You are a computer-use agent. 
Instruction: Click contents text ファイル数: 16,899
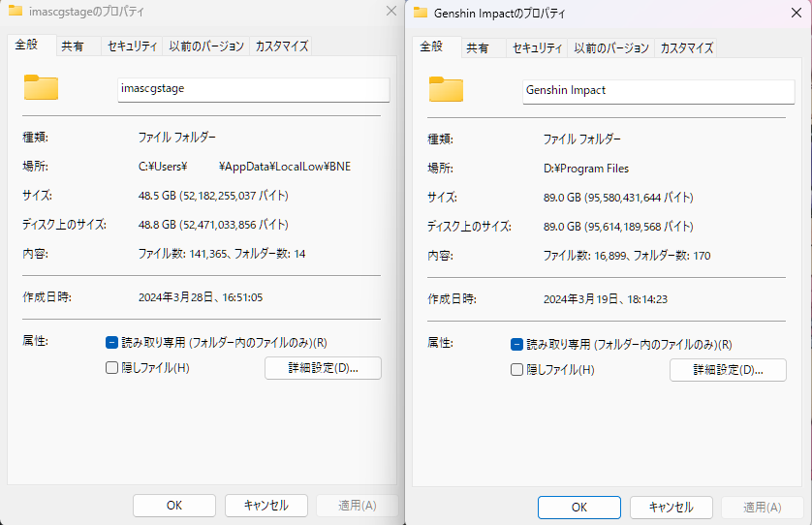pyautogui.click(x=584, y=256)
